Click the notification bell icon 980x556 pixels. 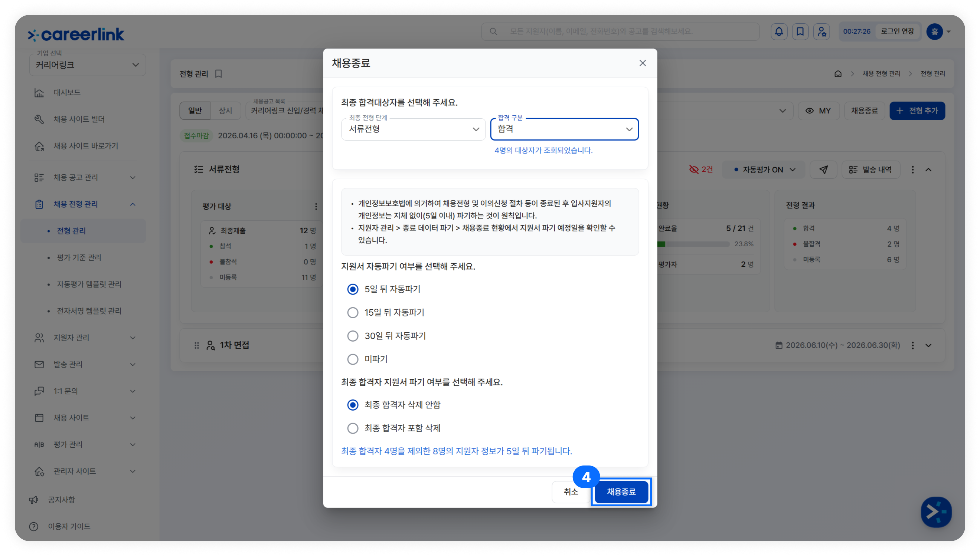[x=779, y=31]
